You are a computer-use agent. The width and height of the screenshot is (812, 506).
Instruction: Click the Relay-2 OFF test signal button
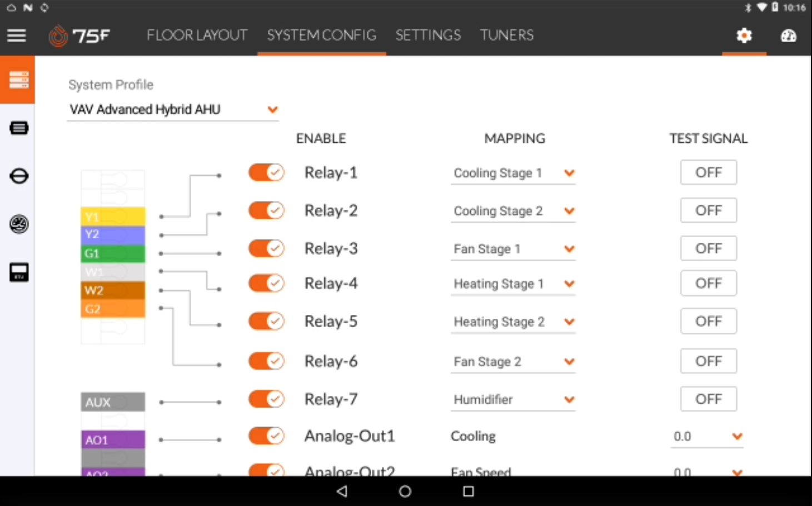click(709, 211)
